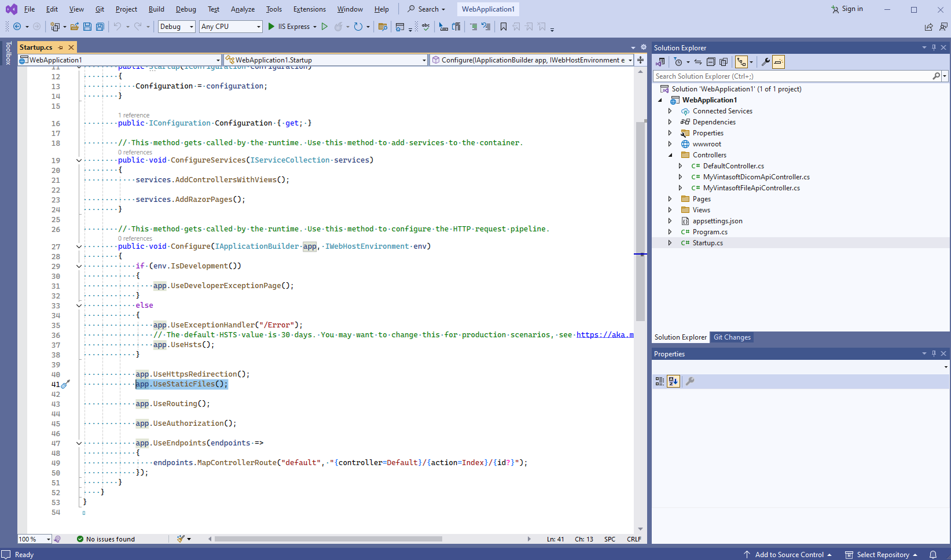Screen dimensions: 951x560
Task: Click the Search Solution Explorer input field
Action: click(792, 76)
